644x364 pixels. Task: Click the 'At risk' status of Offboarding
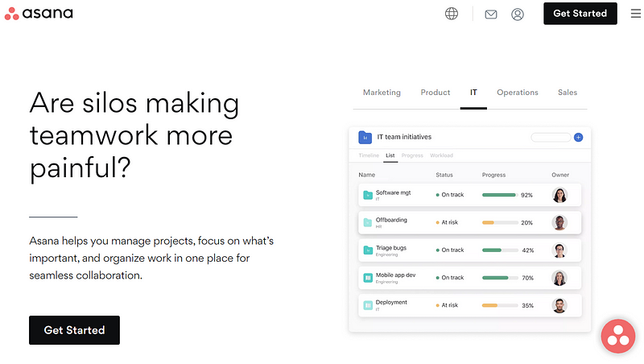coord(447,222)
